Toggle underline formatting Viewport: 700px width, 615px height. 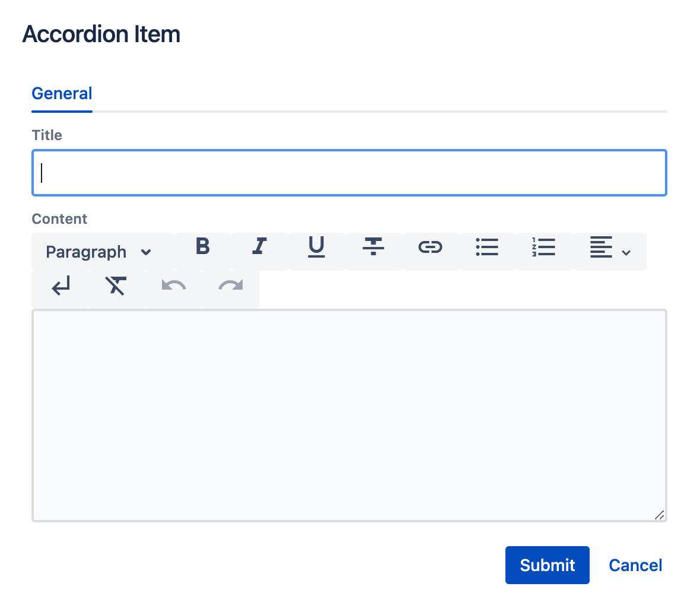[x=316, y=251]
